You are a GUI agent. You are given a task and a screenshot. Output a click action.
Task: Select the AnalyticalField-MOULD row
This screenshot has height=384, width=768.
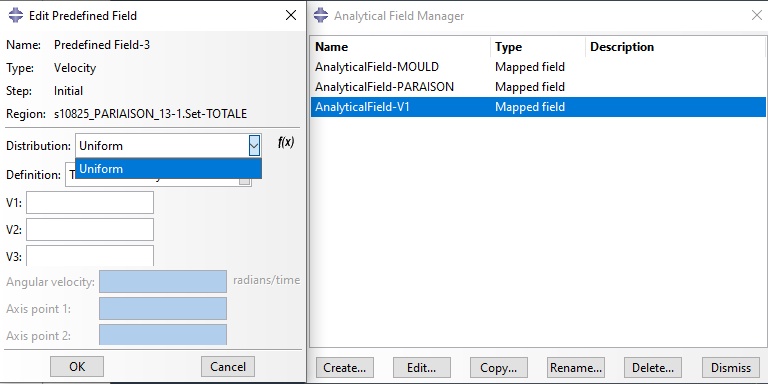coord(538,67)
